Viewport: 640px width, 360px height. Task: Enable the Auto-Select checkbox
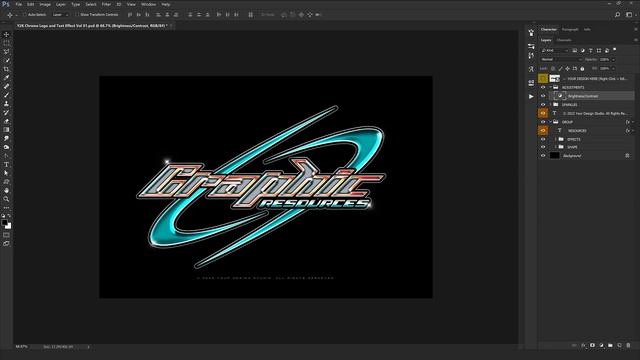(25, 15)
